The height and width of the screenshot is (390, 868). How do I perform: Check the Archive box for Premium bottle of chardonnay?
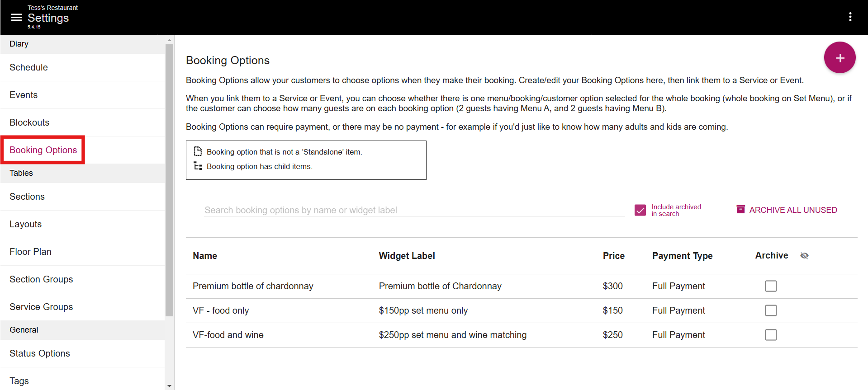pyautogui.click(x=771, y=286)
